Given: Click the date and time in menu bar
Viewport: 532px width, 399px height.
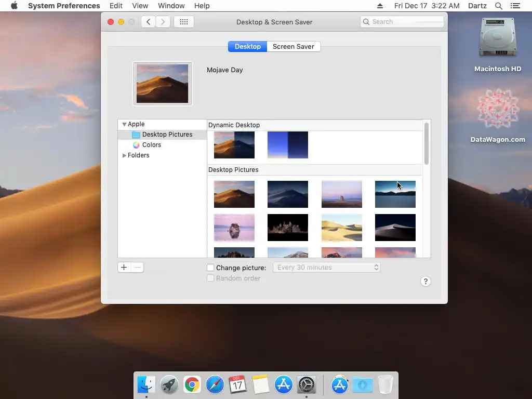Looking at the screenshot, I should coord(427,6).
